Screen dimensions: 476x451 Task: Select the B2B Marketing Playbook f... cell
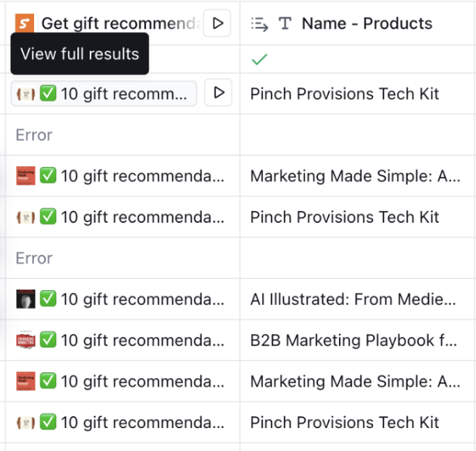tap(358, 340)
